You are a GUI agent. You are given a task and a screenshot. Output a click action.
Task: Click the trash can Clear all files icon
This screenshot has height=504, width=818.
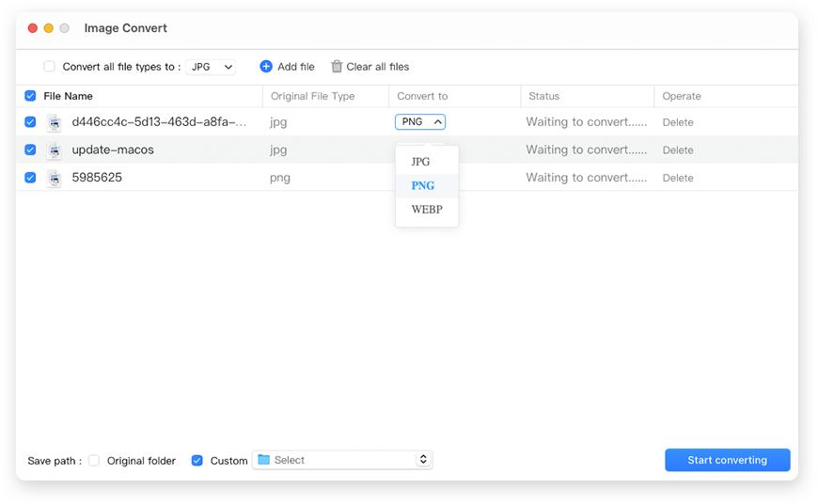tap(337, 67)
